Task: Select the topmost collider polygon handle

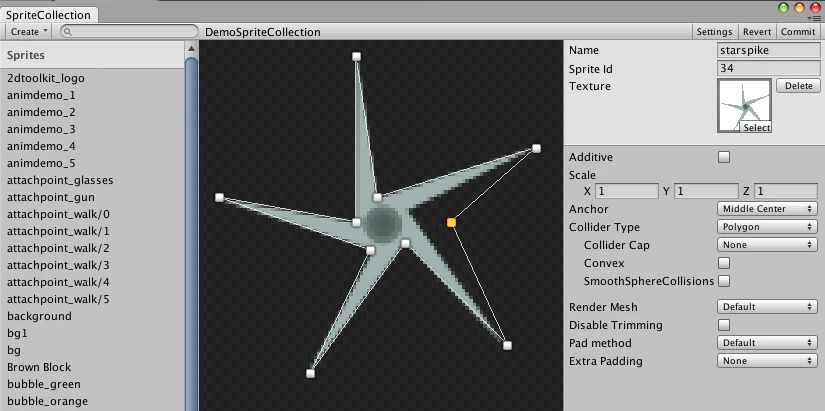Action: (356, 56)
